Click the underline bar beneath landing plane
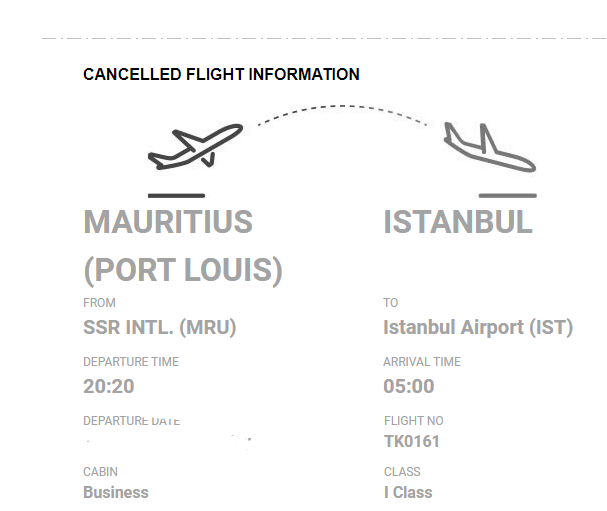Screen dimensions: 607x511 (508, 195)
